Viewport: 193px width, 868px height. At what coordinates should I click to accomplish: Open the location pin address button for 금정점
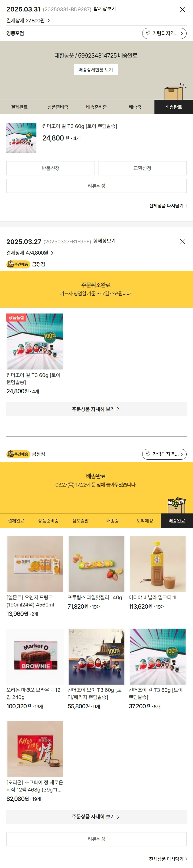[164, 454]
